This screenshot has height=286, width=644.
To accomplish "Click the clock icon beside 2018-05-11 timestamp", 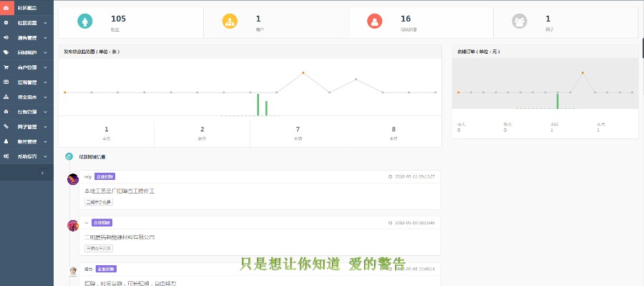I will click(x=390, y=176).
